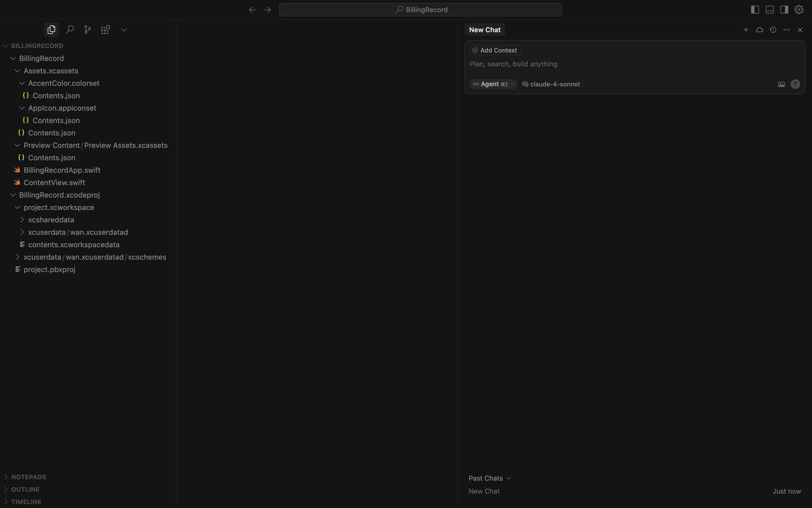Go forward with the right arrow

click(267, 10)
